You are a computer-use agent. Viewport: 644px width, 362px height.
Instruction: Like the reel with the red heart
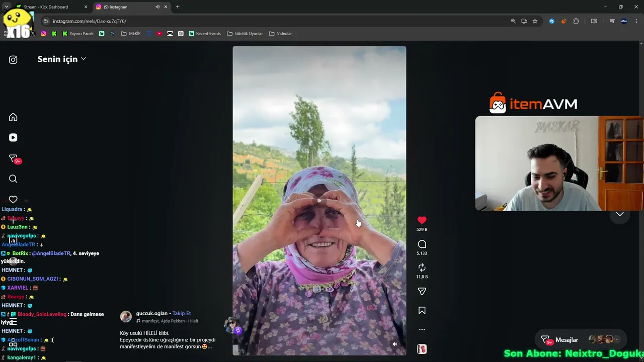click(422, 220)
